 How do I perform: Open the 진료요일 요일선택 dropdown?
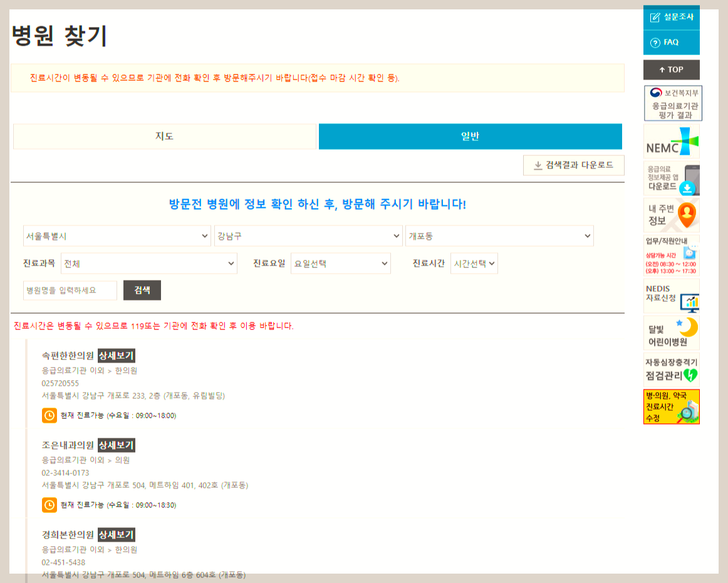tap(341, 263)
